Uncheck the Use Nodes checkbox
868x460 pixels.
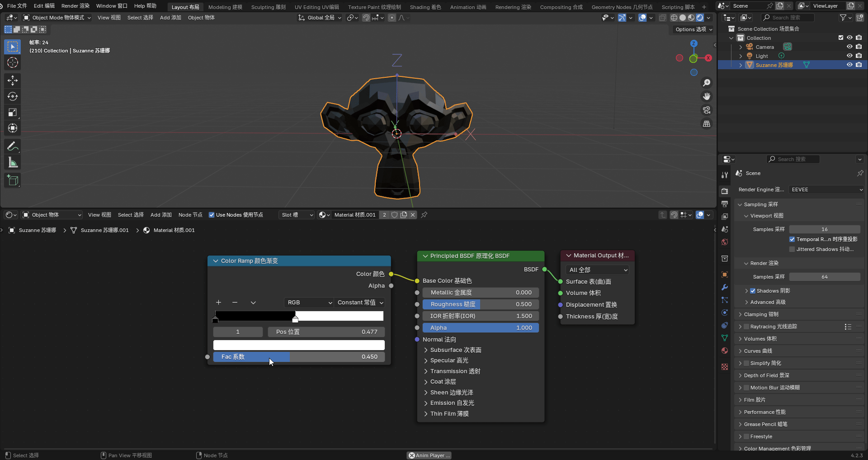[212, 215]
